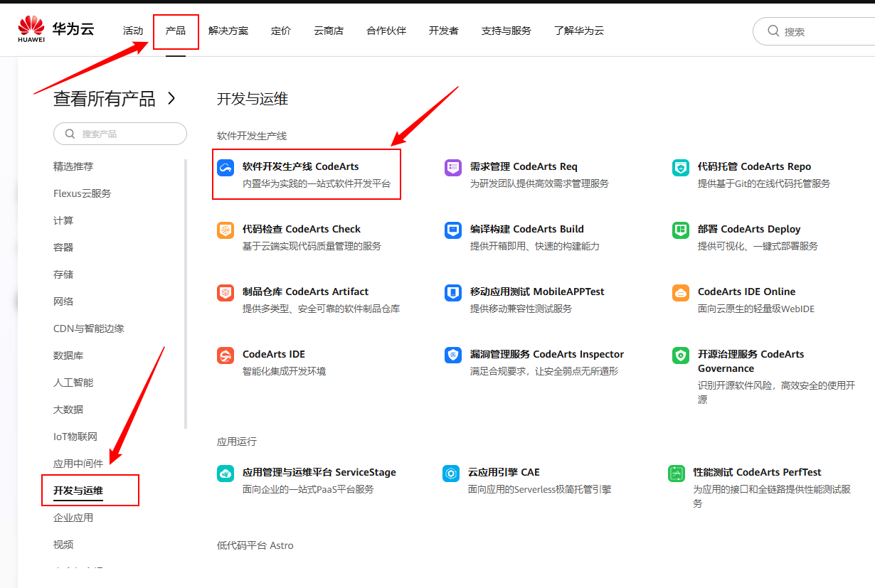Click the CodeArts IDE Online orange icon

(681, 293)
